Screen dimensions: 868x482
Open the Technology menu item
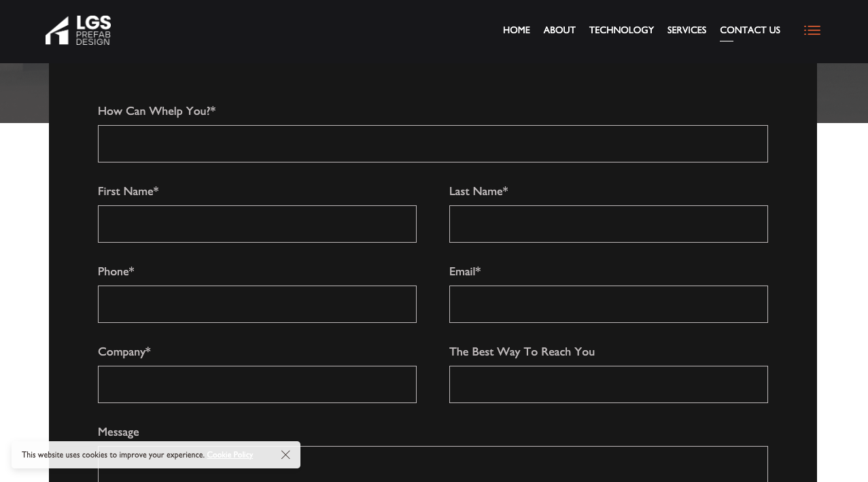click(x=621, y=31)
